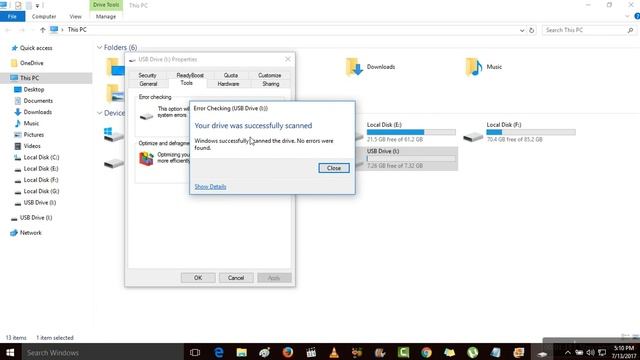This screenshot has width=640, height=360.
Task: Open the volume control in tray
Action: tap(590, 352)
